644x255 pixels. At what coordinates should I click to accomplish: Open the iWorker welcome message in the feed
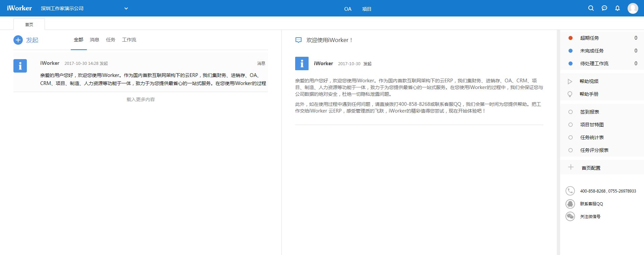[141, 72]
